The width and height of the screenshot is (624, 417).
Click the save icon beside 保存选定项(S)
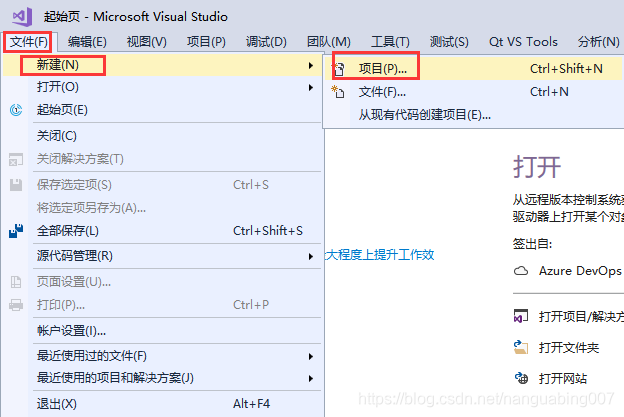(16, 185)
